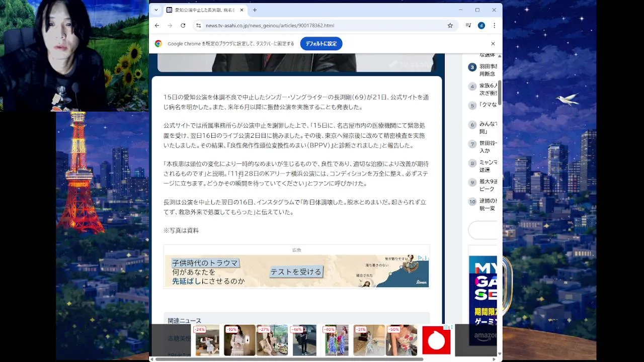
Task: Open the -46% black outfit thumbnail
Action: coord(304,340)
